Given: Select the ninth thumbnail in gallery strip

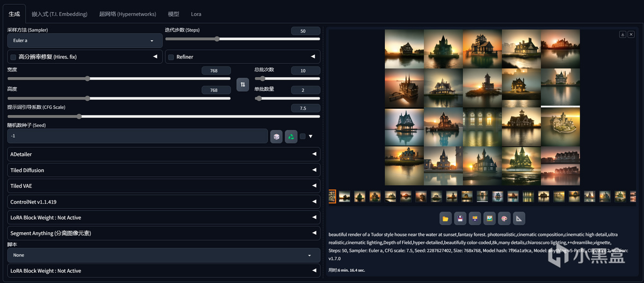Looking at the screenshot, I should (x=452, y=197).
